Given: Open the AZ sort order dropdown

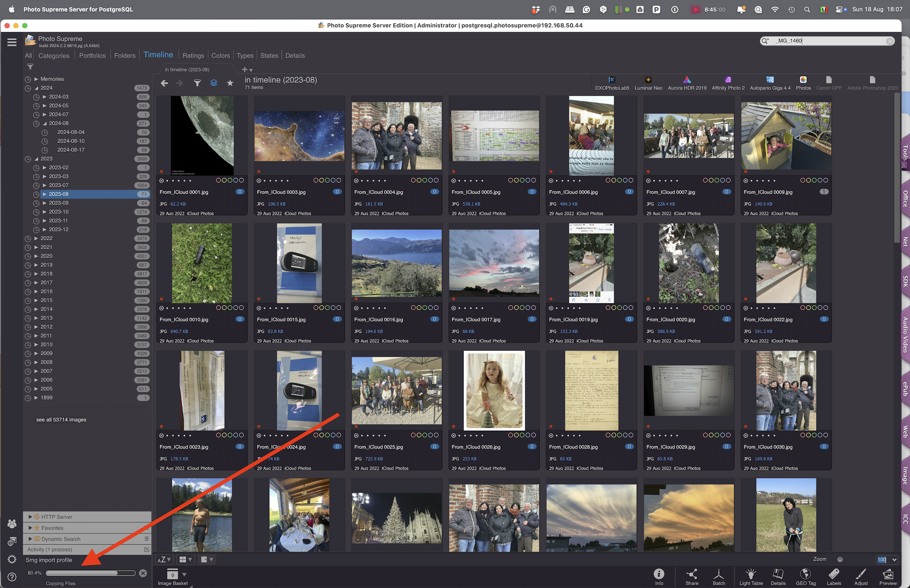Looking at the screenshot, I should click(x=164, y=560).
